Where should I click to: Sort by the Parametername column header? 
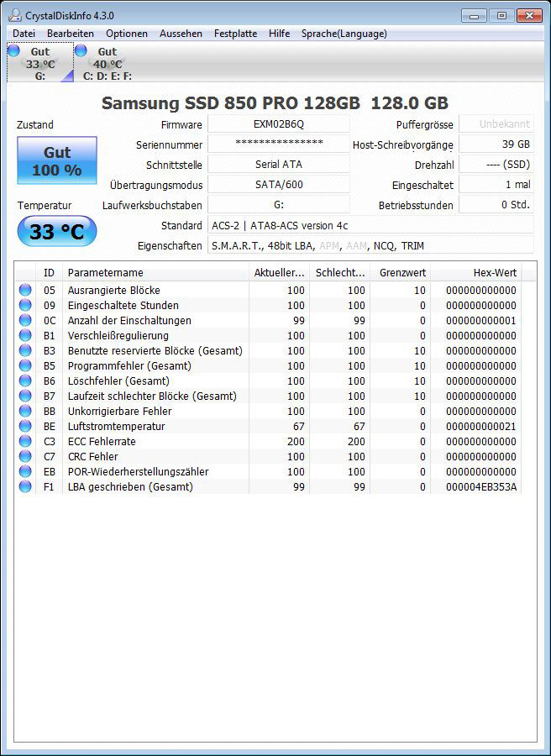tap(155, 272)
